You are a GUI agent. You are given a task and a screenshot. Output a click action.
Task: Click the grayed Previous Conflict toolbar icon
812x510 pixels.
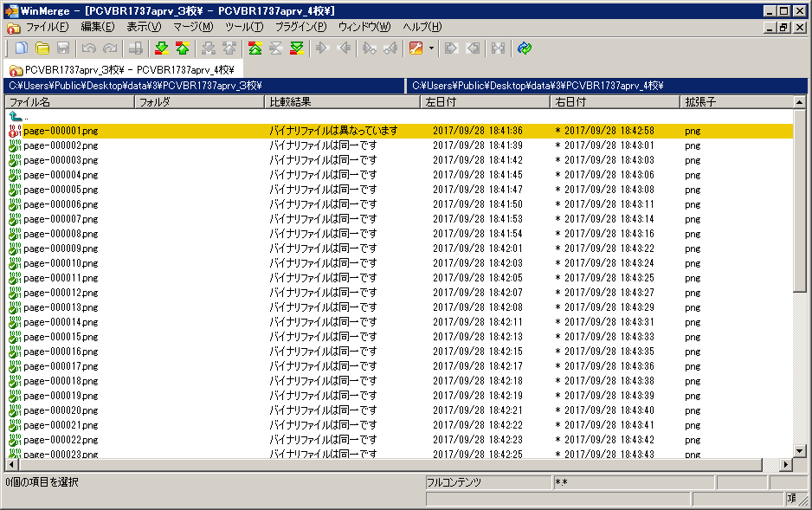[229, 48]
